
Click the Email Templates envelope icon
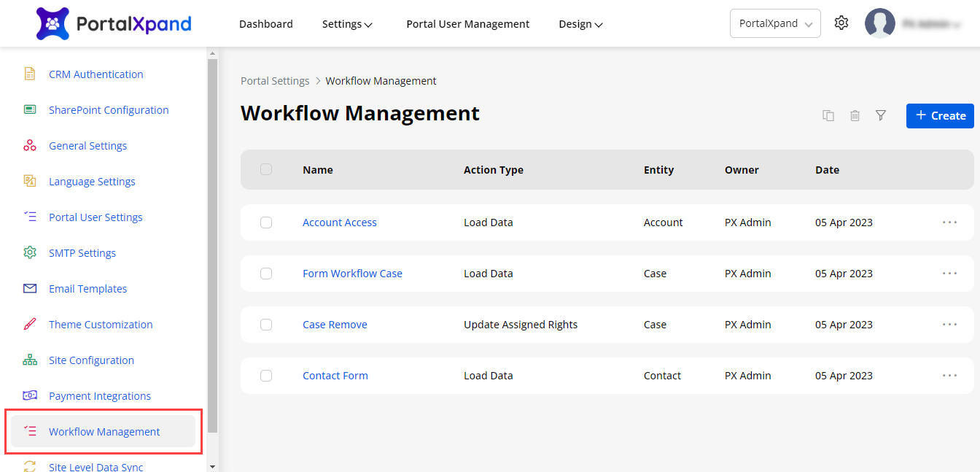[x=30, y=289]
